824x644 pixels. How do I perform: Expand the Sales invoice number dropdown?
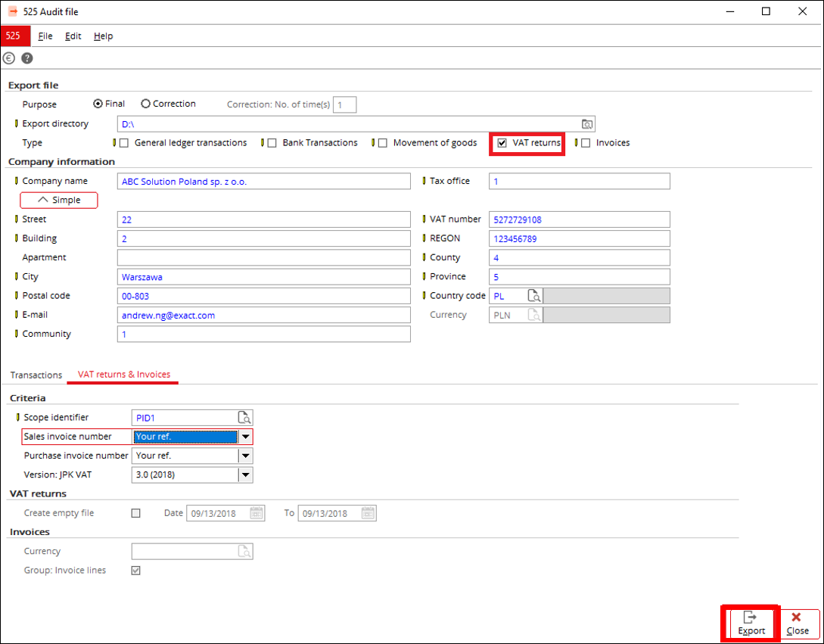245,437
